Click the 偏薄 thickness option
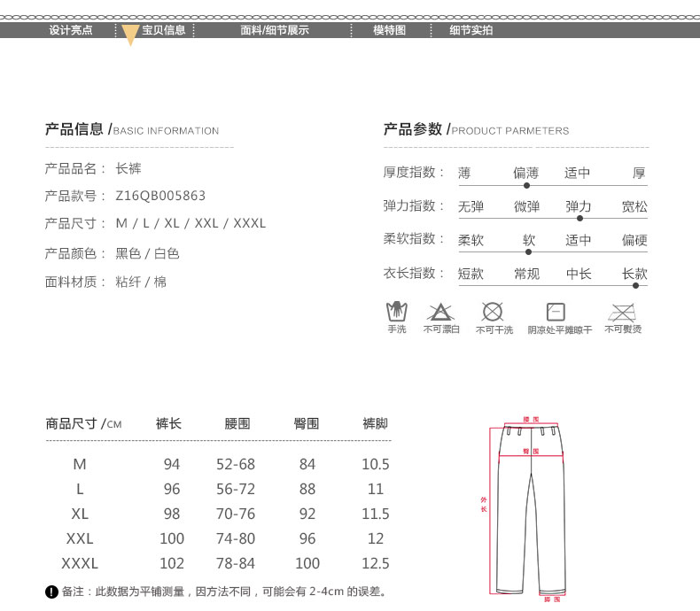700x611 pixels. [526, 173]
